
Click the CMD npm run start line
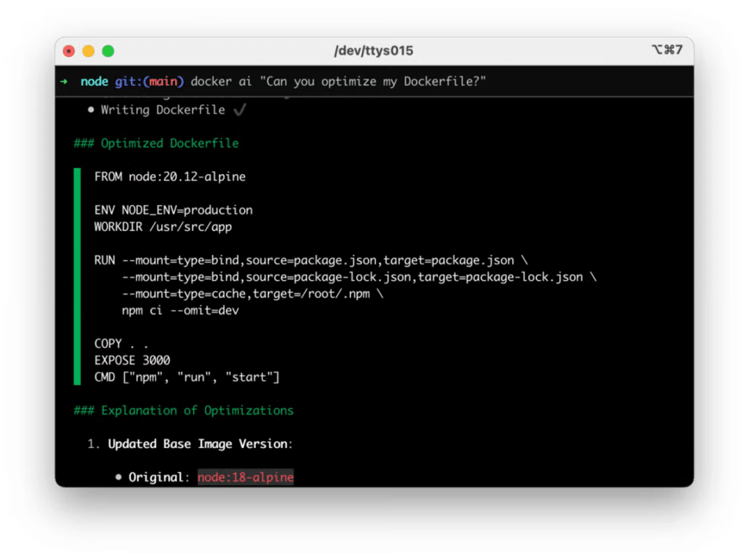(x=187, y=377)
